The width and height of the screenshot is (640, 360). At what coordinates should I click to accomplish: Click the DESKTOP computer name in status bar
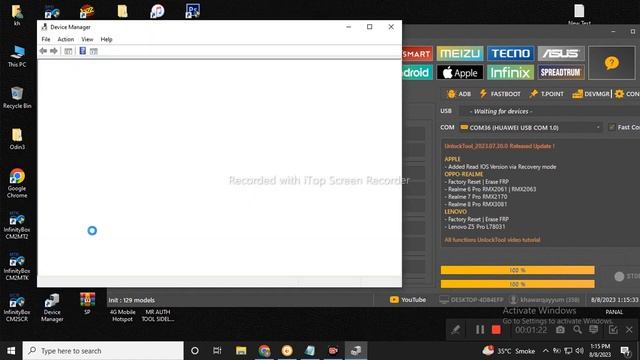(471, 300)
